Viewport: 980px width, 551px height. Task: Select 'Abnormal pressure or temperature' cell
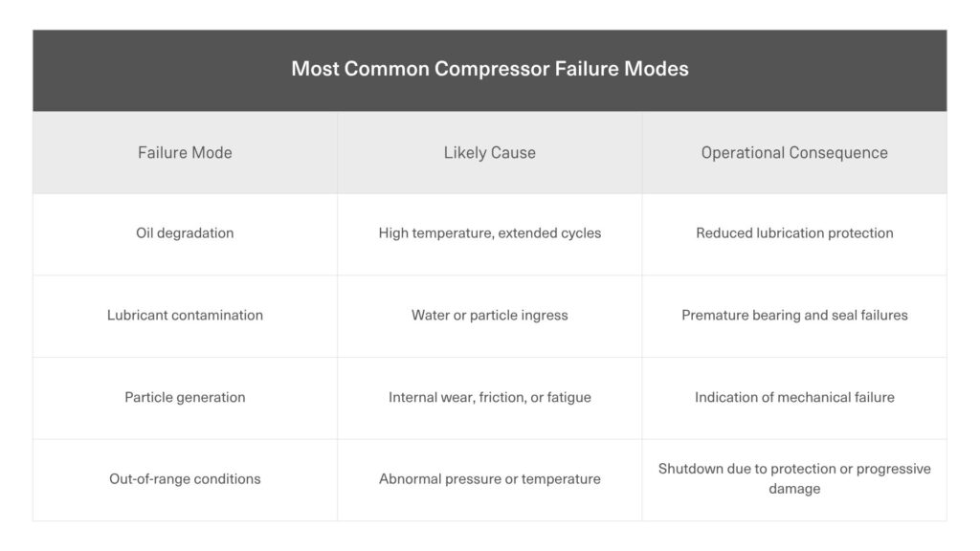coord(489,478)
